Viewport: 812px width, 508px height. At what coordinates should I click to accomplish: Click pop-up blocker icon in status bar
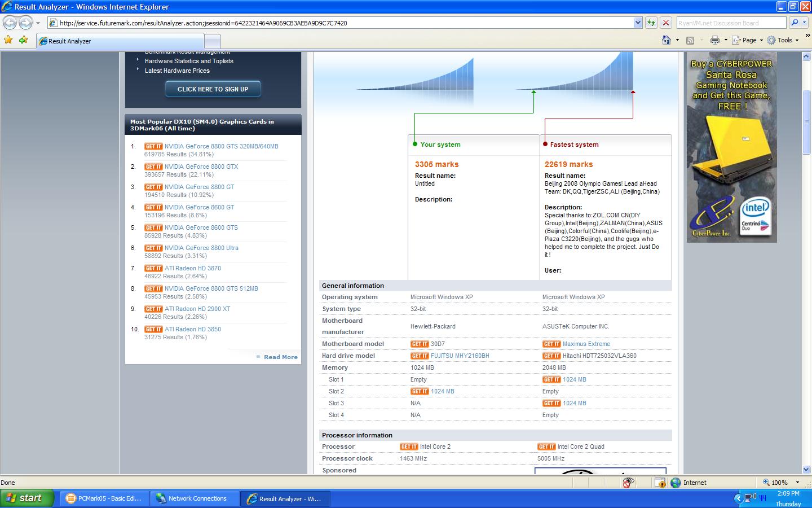tap(660, 483)
